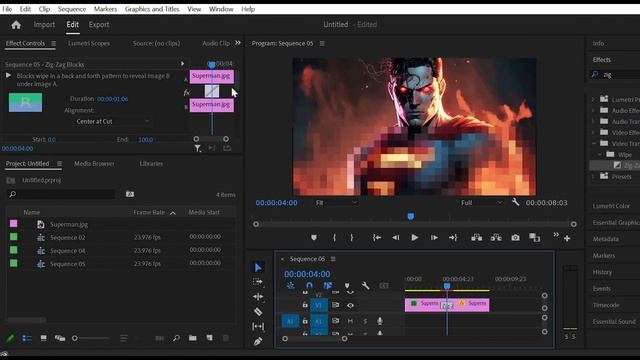The height and width of the screenshot is (360, 640).
Task: Go to the Home screen icon
Action: coord(16,25)
